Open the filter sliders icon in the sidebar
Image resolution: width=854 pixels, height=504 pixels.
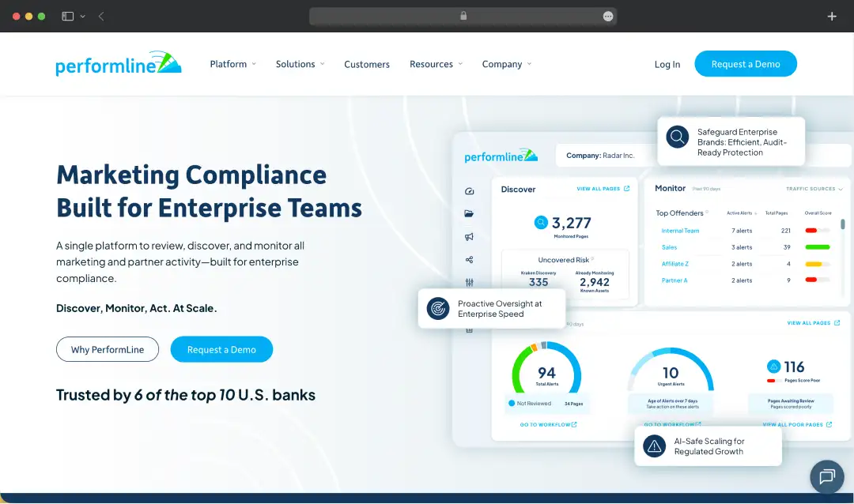tap(469, 281)
